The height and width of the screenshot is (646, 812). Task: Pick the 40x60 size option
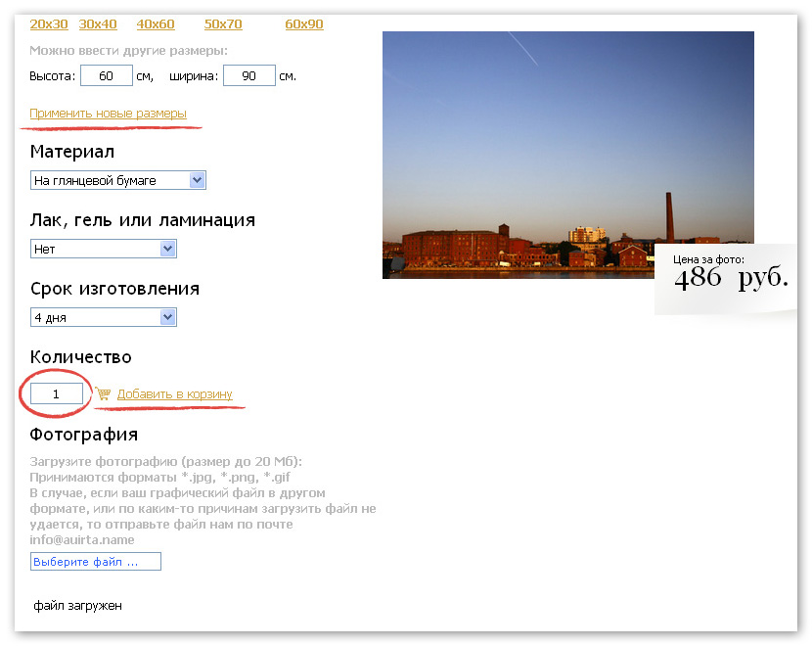156,24
